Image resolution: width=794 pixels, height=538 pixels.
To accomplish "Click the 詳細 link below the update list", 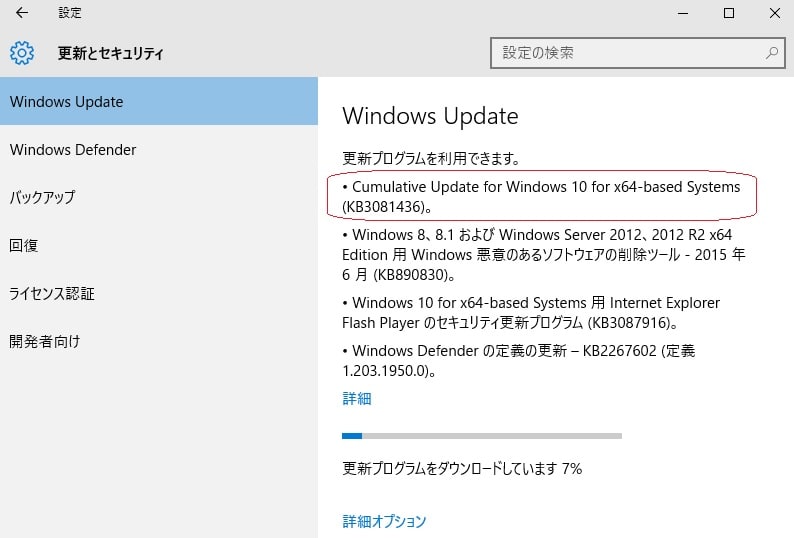I will pos(357,399).
